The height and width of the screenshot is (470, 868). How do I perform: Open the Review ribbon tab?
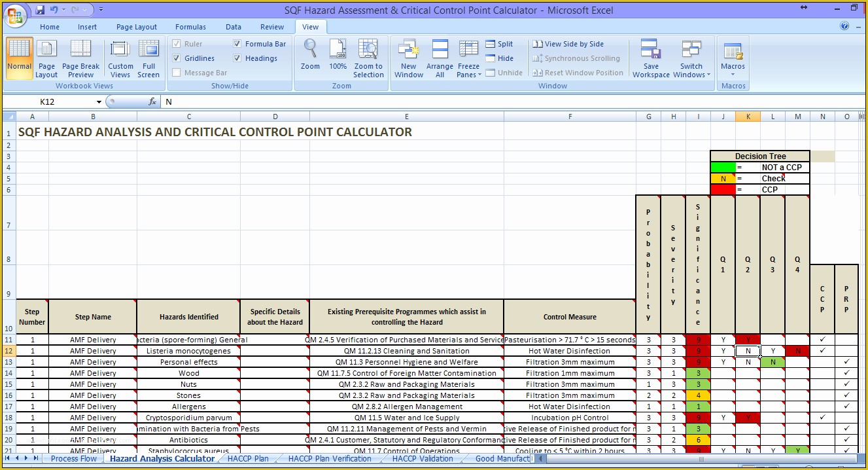tap(272, 27)
